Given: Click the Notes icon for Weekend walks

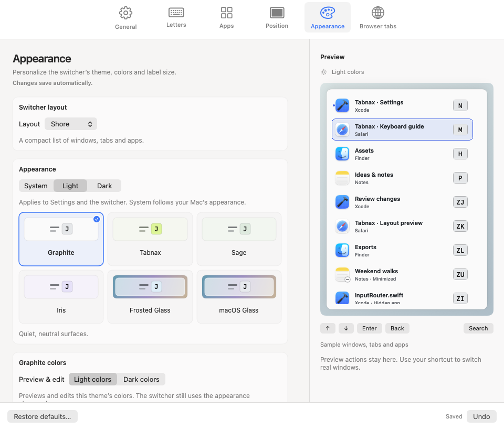Looking at the screenshot, I should click(342, 274).
